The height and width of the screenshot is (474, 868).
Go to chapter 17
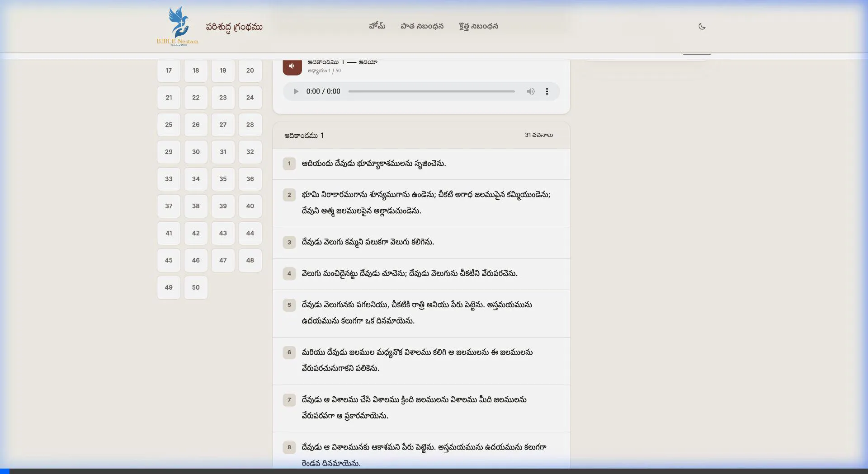click(x=169, y=70)
